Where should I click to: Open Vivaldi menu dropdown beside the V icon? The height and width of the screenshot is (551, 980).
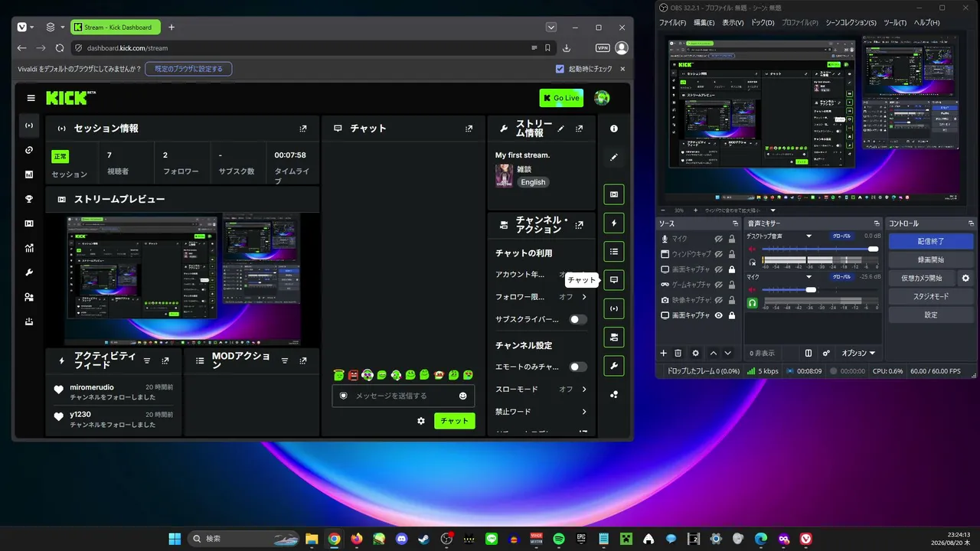tap(32, 27)
